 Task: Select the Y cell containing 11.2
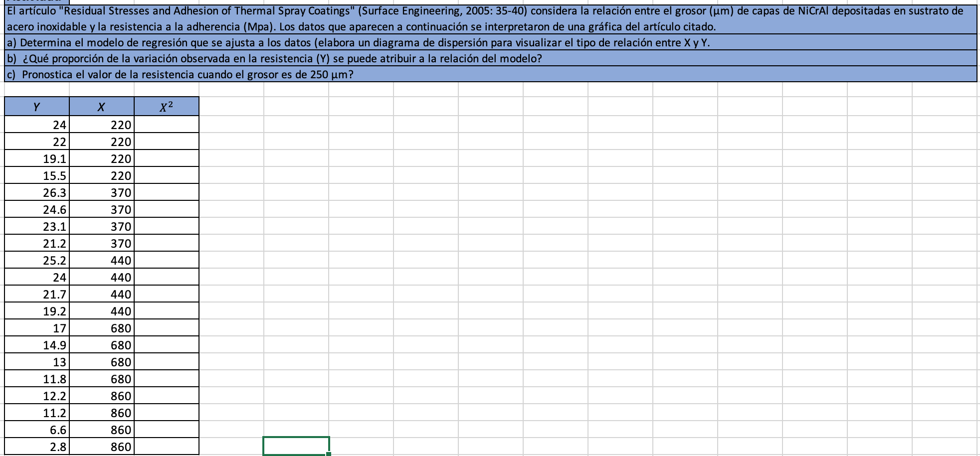[x=37, y=413]
